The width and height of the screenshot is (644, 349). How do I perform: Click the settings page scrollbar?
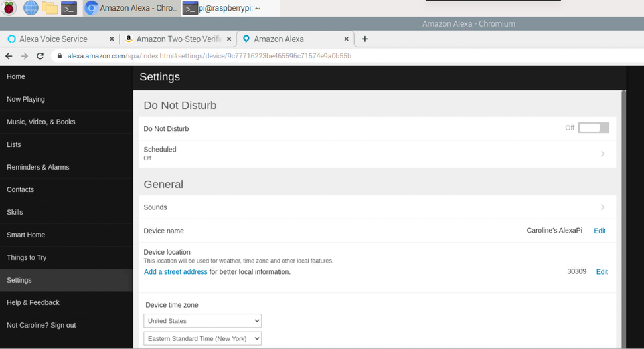623,199
